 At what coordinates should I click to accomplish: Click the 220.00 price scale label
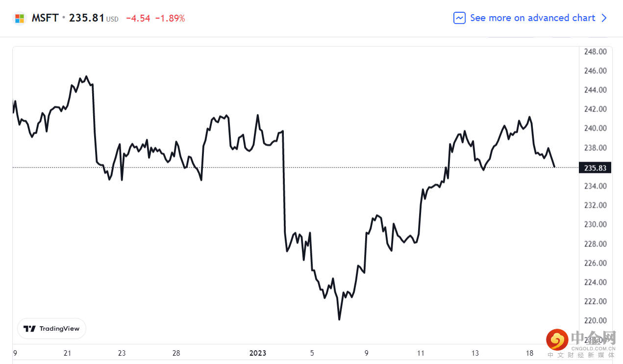point(596,320)
